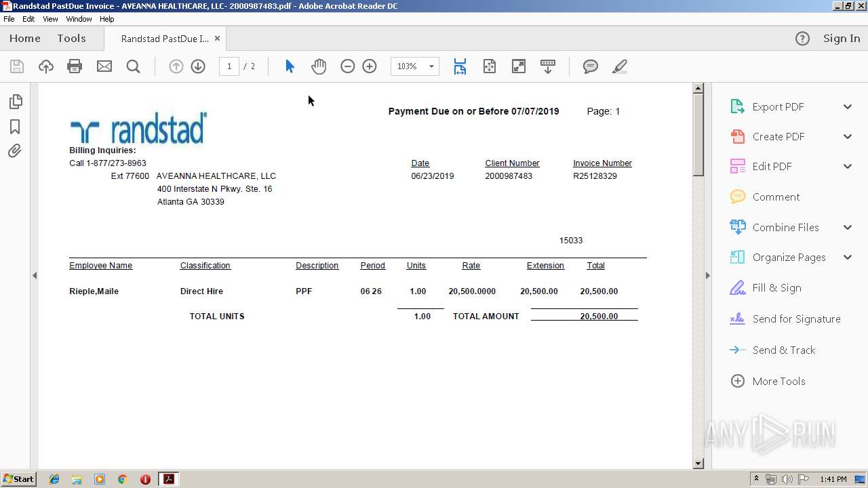868x488 pixels.
Task: Close the Randstad PastDue document tab
Action: pyautogui.click(x=217, y=39)
